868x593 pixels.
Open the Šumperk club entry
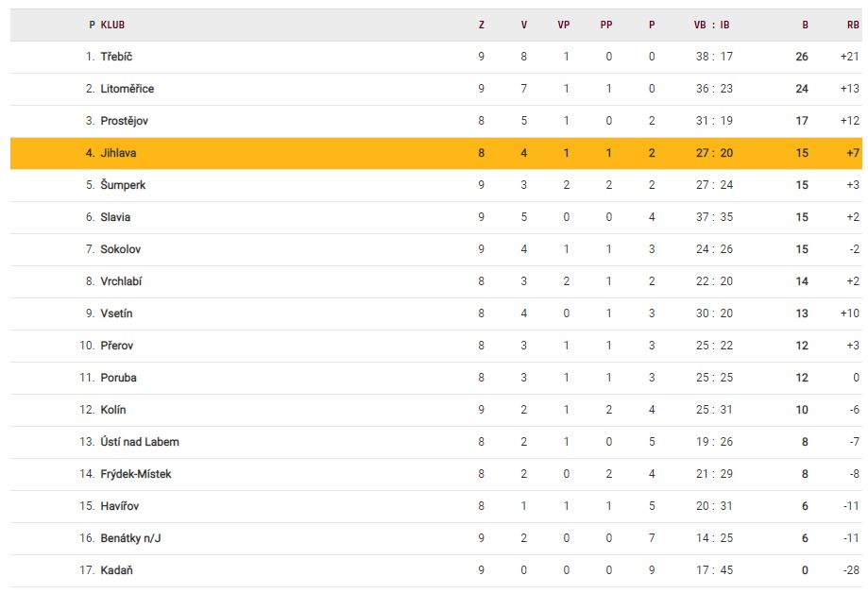(x=123, y=185)
